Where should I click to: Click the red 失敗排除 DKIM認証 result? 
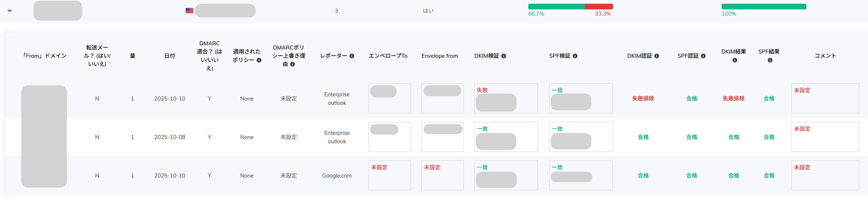643,99
